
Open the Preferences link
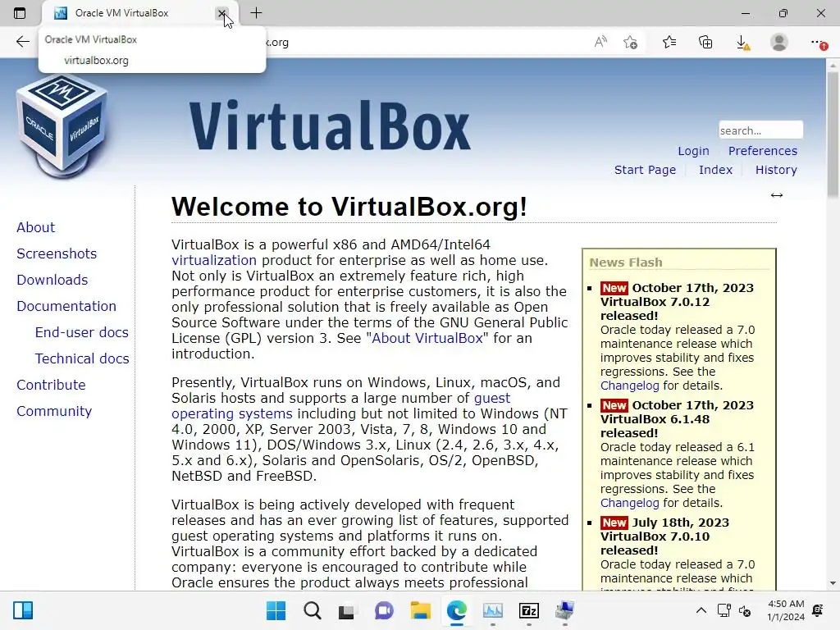coord(762,151)
